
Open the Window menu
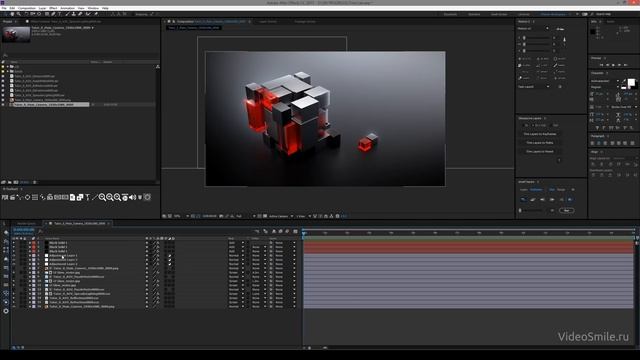[93, 8]
